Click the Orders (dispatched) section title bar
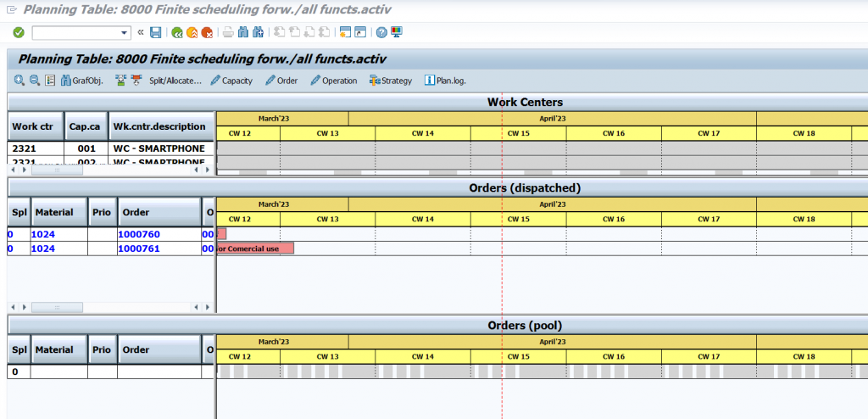868x419 pixels. point(437,188)
